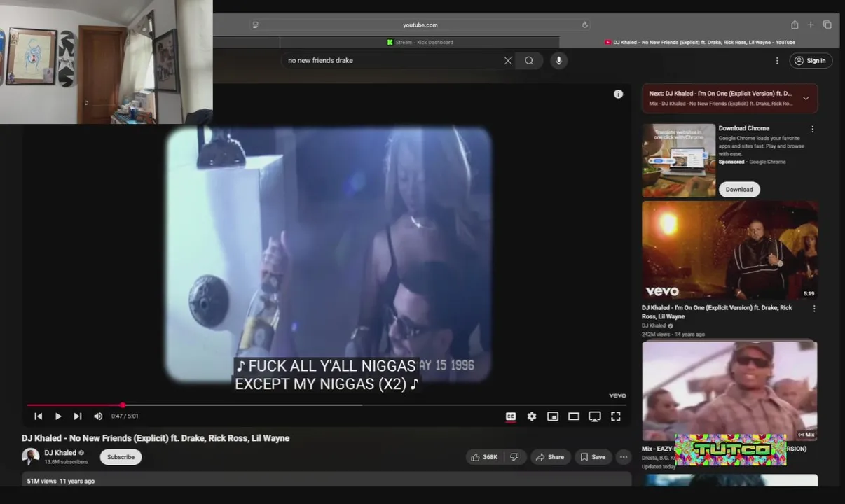
Task: Open reader view icon in address bar
Action: click(x=255, y=24)
